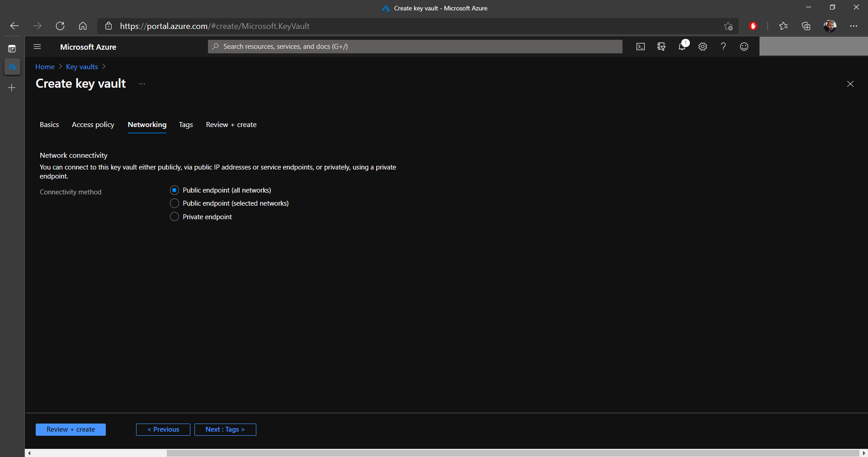Viewport: 868px width, 457px height.
Task: Open the Favorites list icon
Action: click(783, 26)
